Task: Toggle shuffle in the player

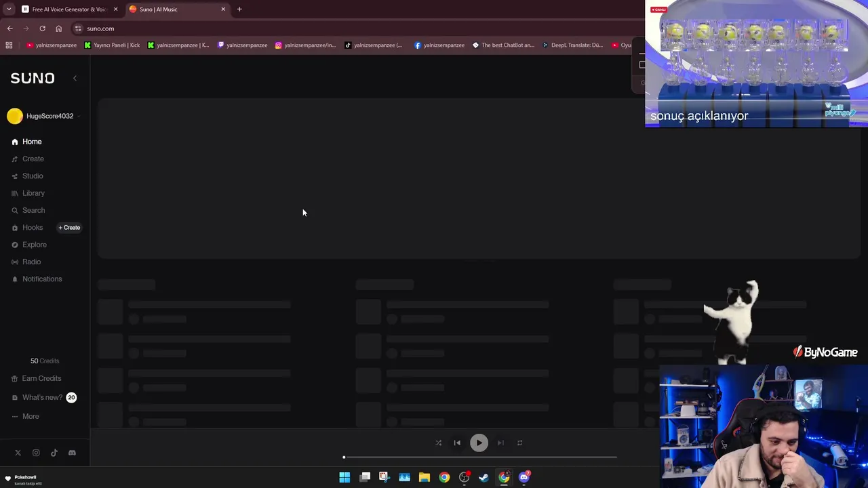Action: (x=438, y=443)
